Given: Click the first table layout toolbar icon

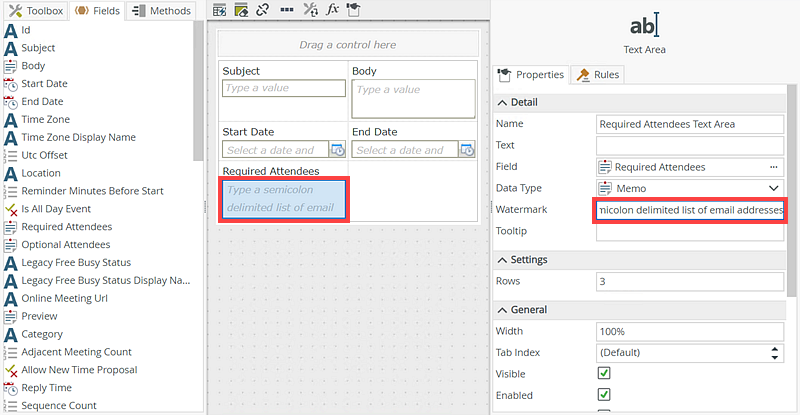Looking at the screenshot, I should 220,10.
